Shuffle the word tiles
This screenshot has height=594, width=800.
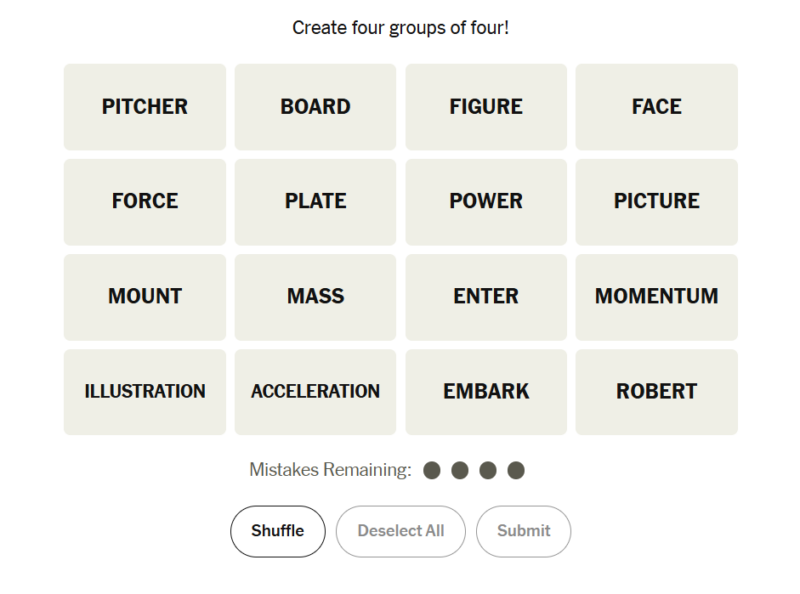coord(278,531)
